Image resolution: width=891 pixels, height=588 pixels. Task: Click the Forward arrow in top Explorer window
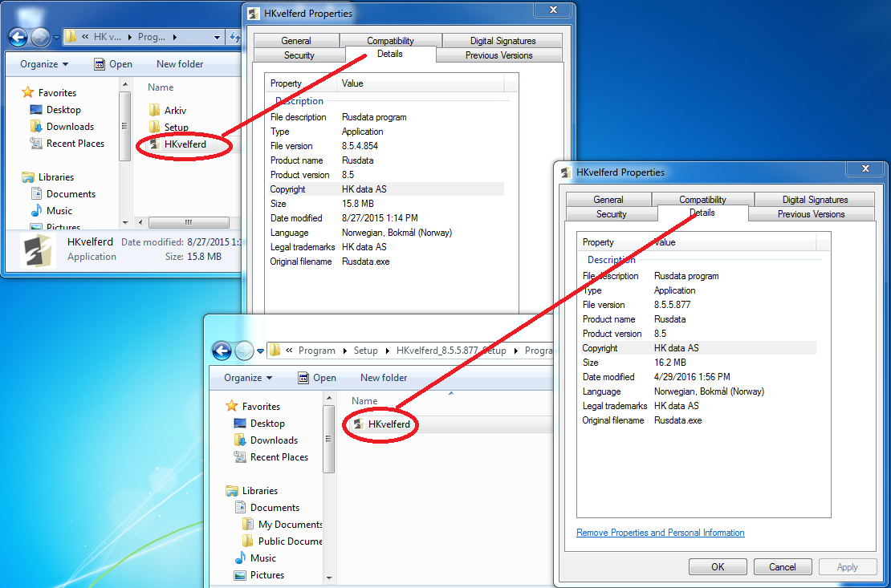point(40,38)
